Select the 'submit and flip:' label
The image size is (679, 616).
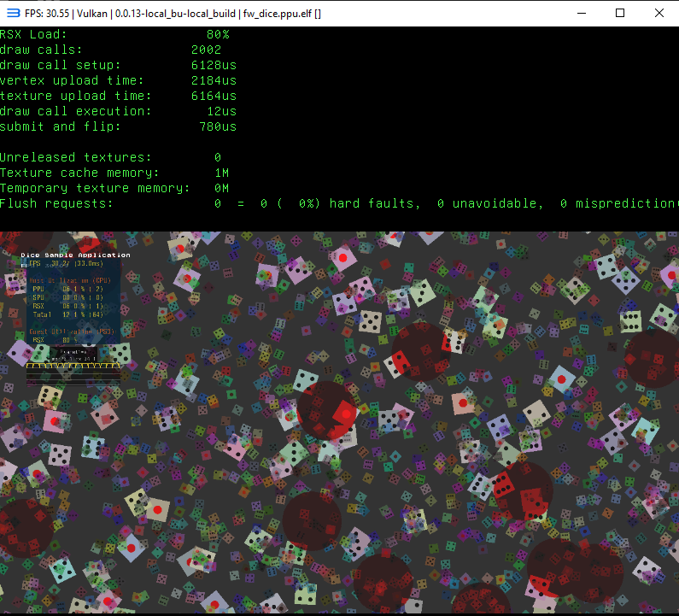[x=60, y=126]
